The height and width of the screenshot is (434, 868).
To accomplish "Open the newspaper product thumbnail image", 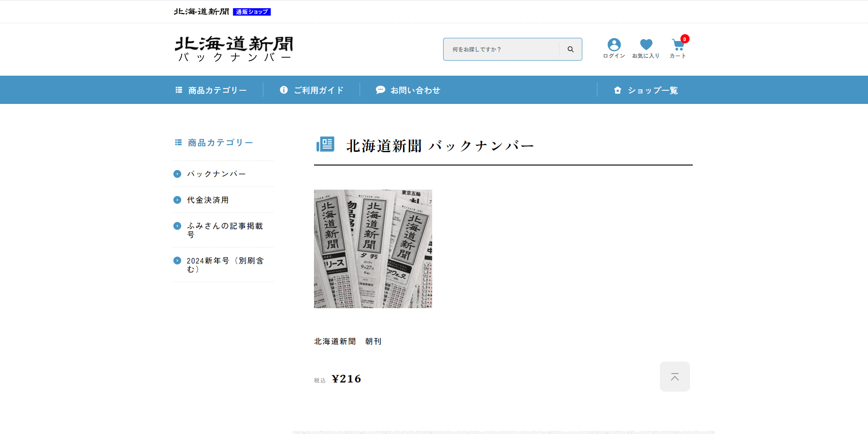I will click(x=373, y=249).
